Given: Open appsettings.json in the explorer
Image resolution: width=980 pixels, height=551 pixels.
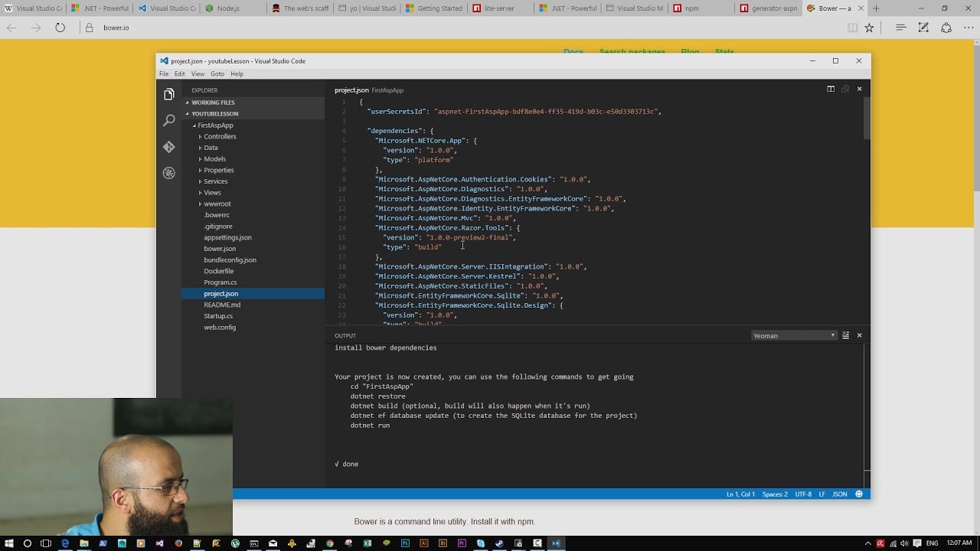Looking at the screenshot, I should (253, 237).
